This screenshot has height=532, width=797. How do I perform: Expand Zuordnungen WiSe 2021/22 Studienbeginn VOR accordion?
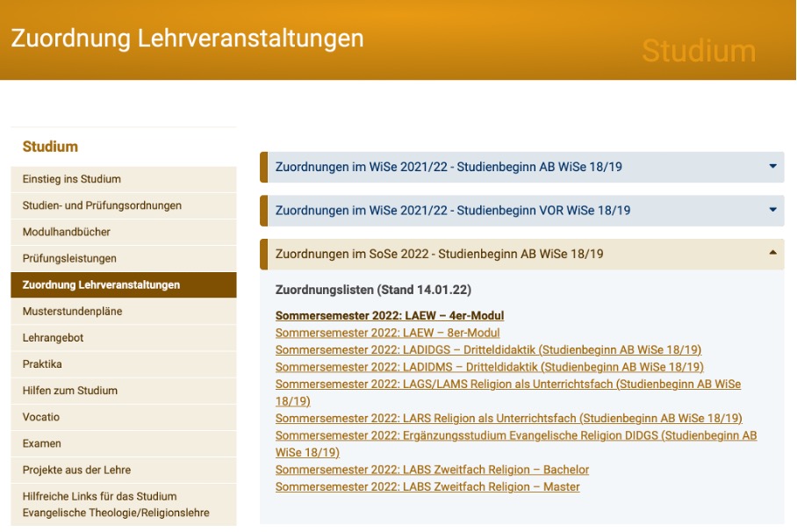click(x=522, y=211)
